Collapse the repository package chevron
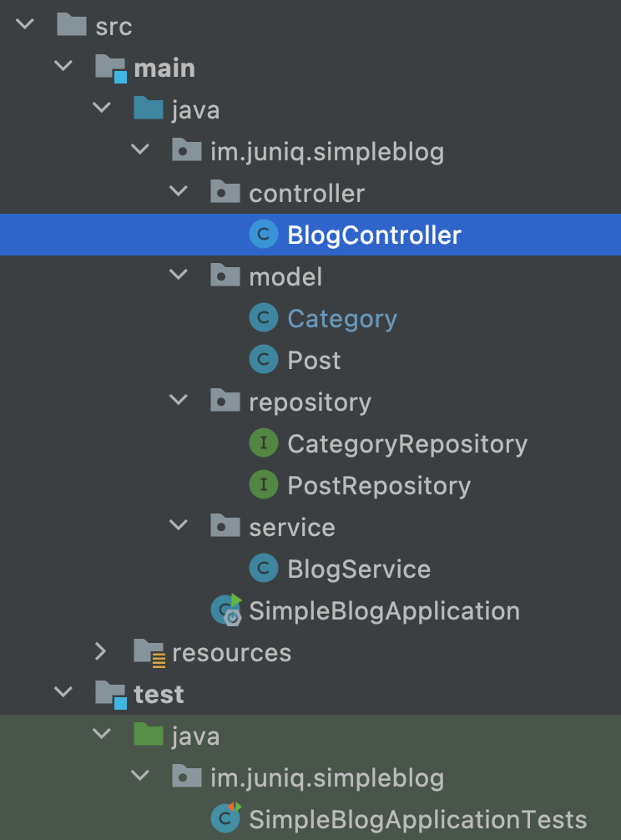This screenshot has width=621, height=840. (x=179, y=400)
